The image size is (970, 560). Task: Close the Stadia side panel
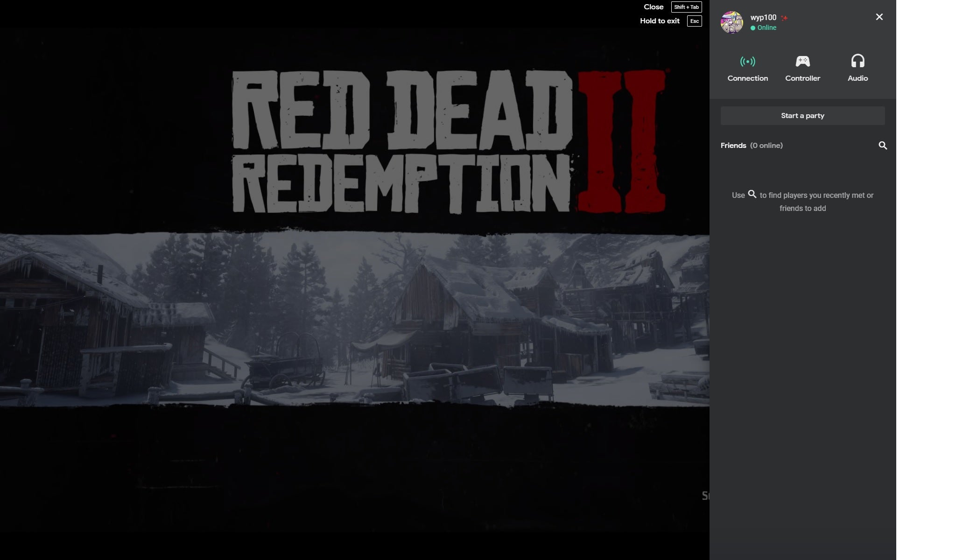[879, 17]
